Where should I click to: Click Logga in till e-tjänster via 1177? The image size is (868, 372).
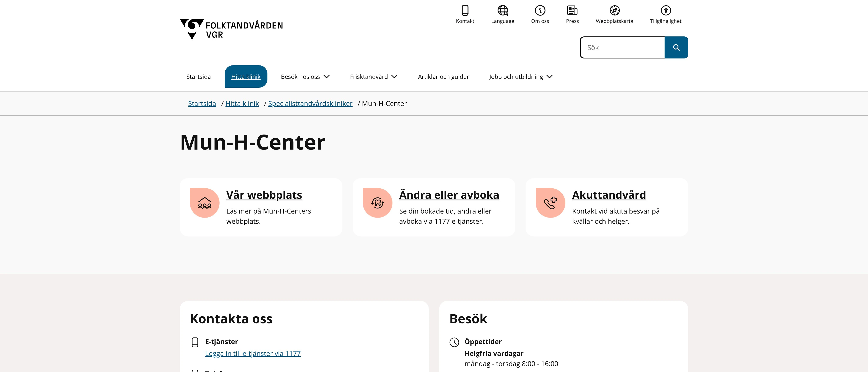[x=253, y=354]
